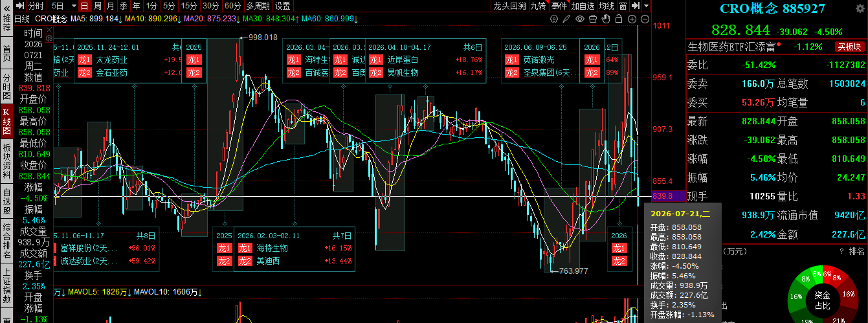The width and height of the screenshot is (868, 323).
Task: Open chart settings gear icon
Action: coord(554,19)
